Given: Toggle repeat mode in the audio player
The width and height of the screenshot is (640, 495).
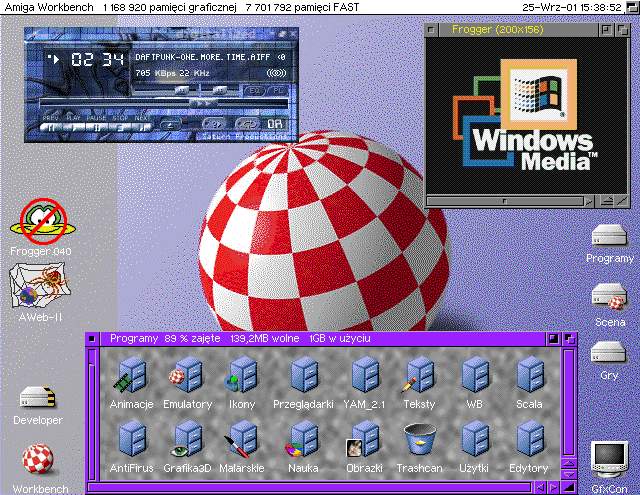Looking at the screenshot, I should click(x=247, y=123).
